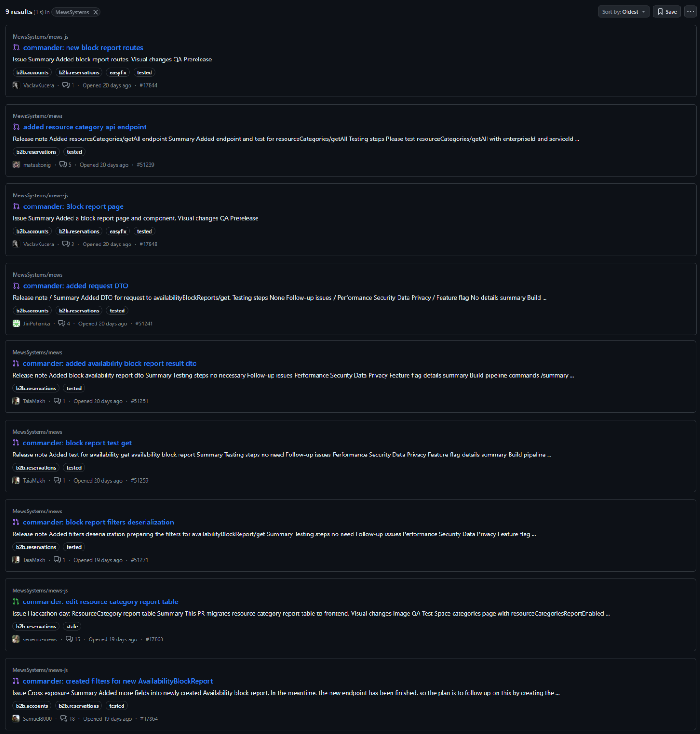Click the VaclavKucera avatar on PR #17844
The height and width of the screenshot is (734, 700).
(x=16, y=85)
